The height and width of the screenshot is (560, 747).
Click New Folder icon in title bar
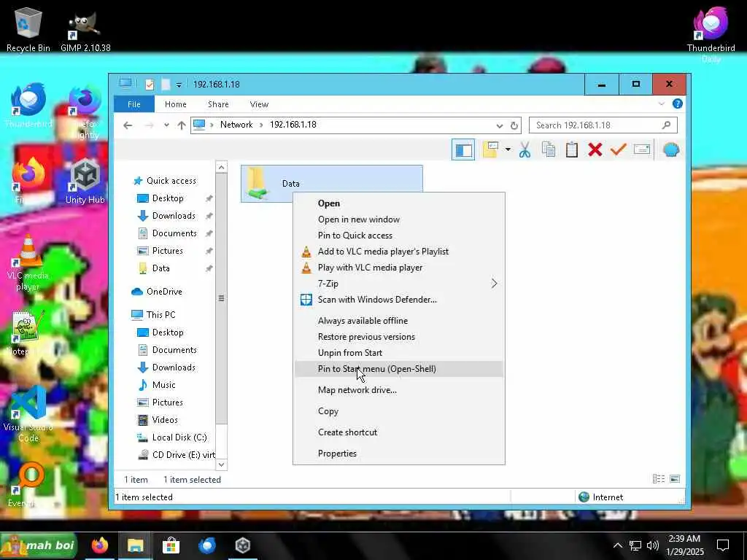point(166,85)
